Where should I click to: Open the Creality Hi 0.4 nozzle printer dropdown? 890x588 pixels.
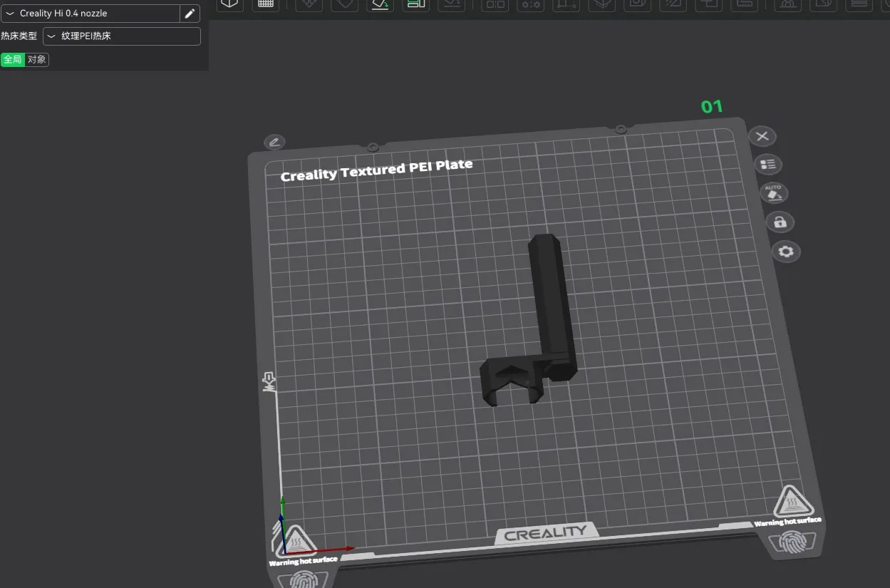[90, 14]
